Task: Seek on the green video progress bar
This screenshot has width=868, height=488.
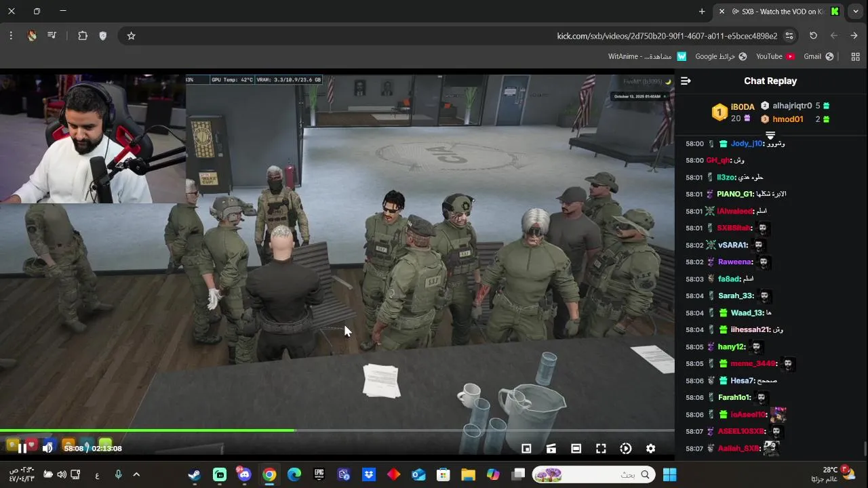Action: coord(337,430)
